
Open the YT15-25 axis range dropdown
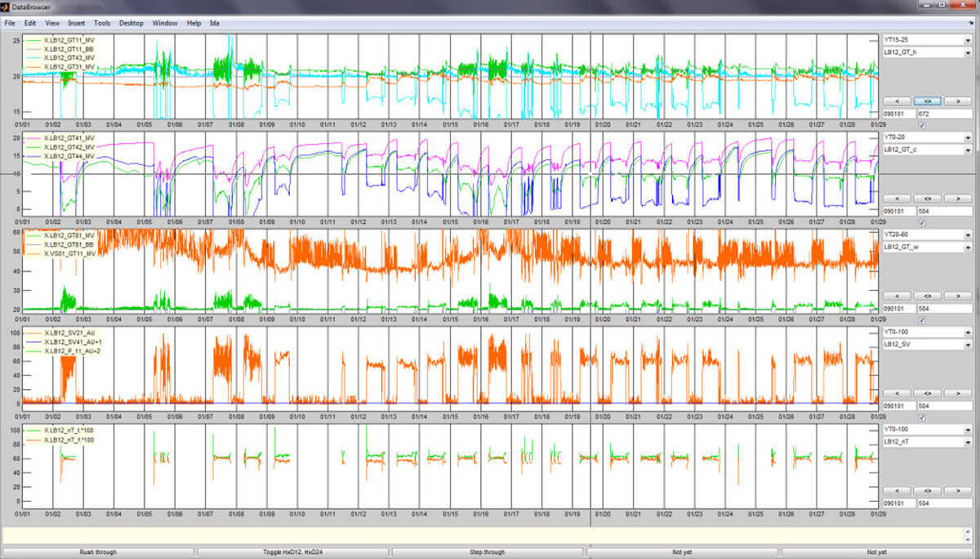928,39
